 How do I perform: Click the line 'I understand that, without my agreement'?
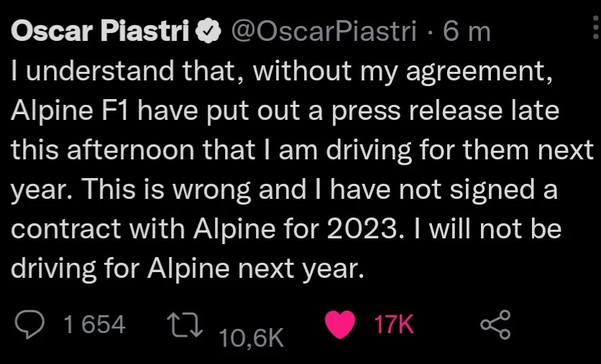pyautogui.click(x=282, y=72)
